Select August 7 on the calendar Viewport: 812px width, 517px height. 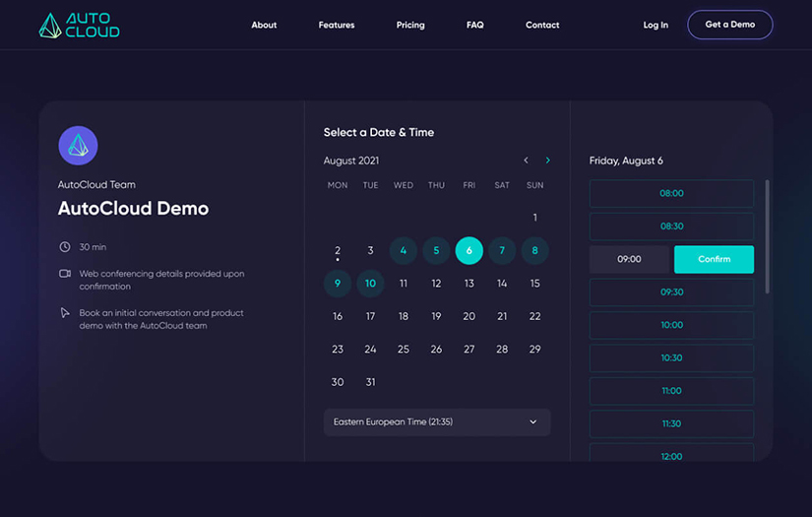coord(502,251)
